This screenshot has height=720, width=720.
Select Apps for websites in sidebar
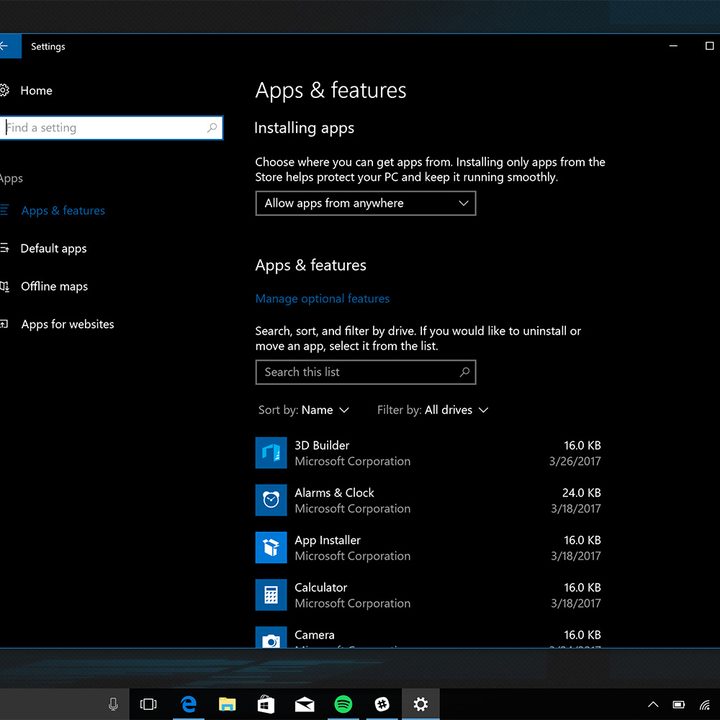(68, 324)
